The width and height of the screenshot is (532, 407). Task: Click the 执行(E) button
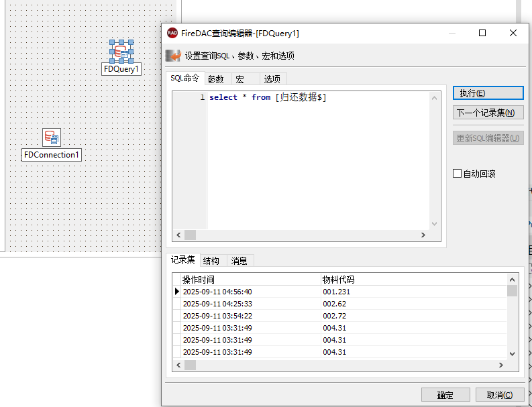point(488,93)
